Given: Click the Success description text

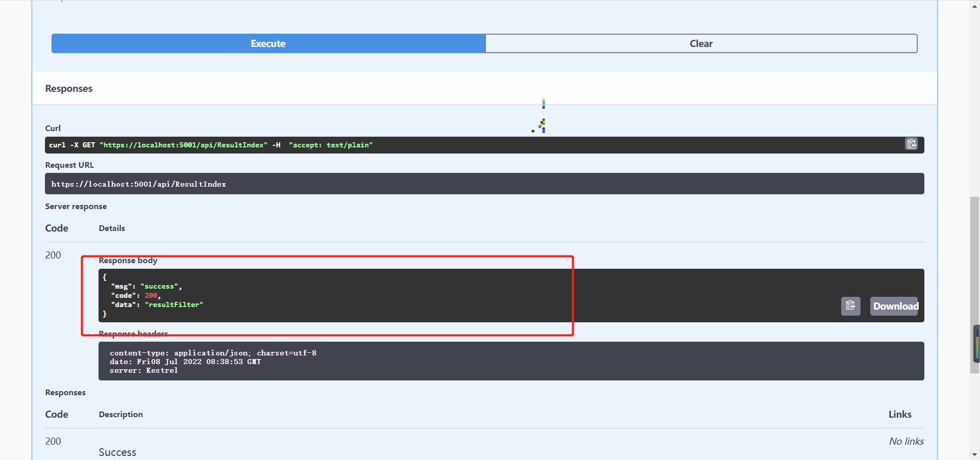Looking at the screenshot, I should point(117,452).
